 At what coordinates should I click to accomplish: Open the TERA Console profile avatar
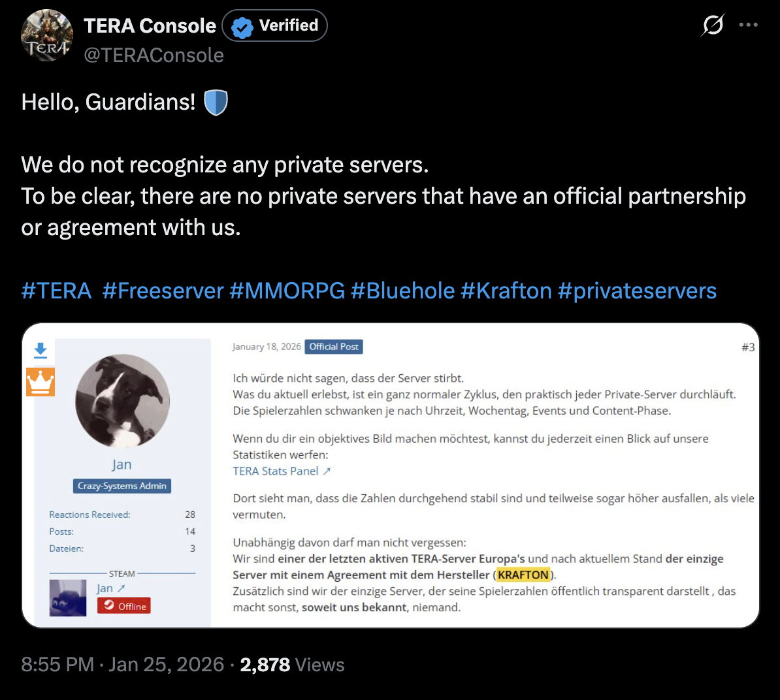point(47,37)
